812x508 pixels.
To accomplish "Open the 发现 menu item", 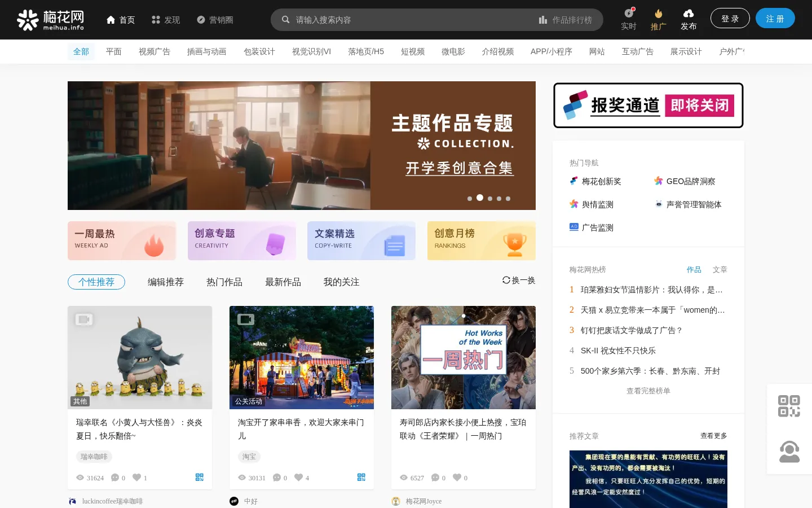I will coord(166,20).
